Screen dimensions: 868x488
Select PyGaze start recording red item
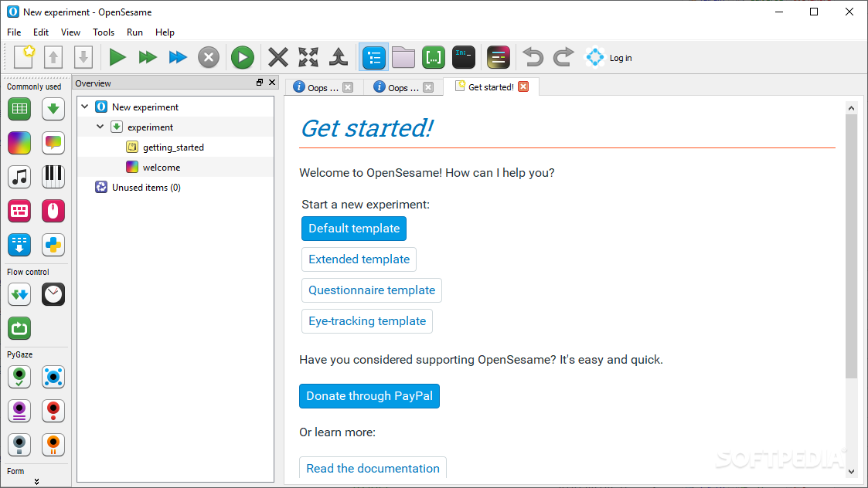[x=53, y=411]
